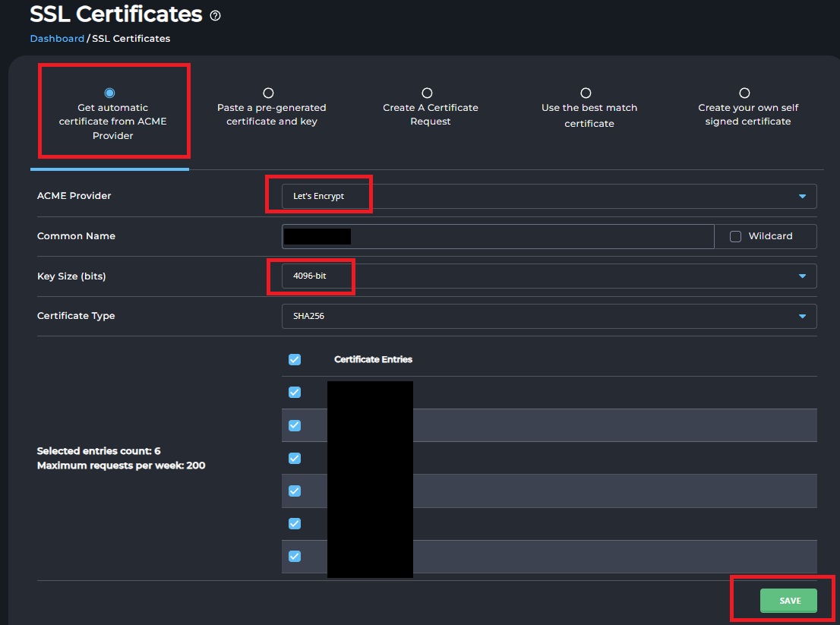Click the Maximum requests per week: 200 text
Screen dimensions: 840x625
click(121, 466)
